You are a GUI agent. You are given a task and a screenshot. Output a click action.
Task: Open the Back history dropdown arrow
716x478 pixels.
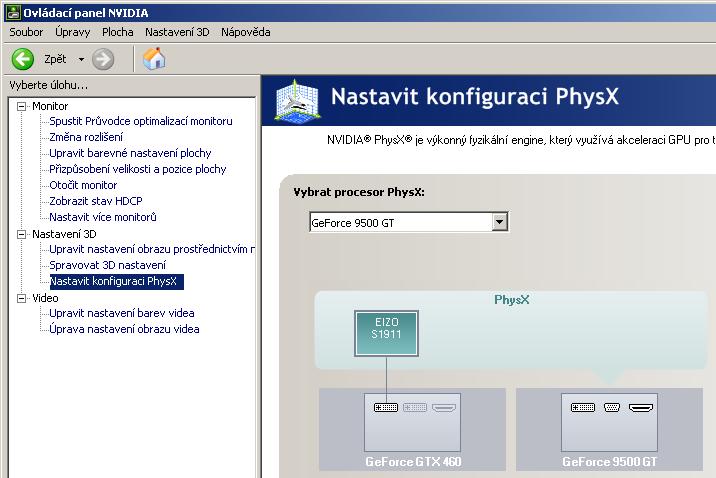pyautogui.click(x=81, y=59)
